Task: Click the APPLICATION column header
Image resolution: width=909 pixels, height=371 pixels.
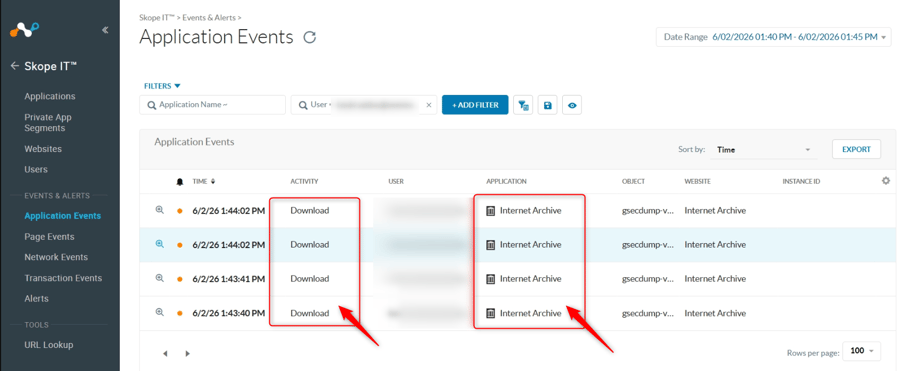Action: click(x=507, y=181)
